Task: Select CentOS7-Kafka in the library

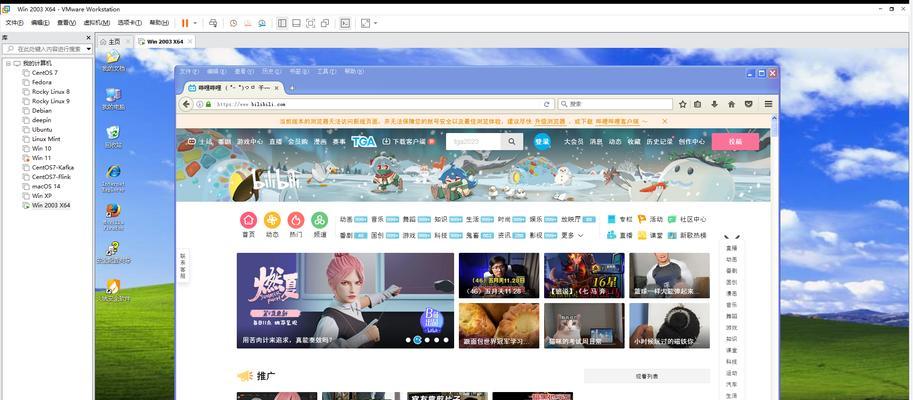Action: 52,167
